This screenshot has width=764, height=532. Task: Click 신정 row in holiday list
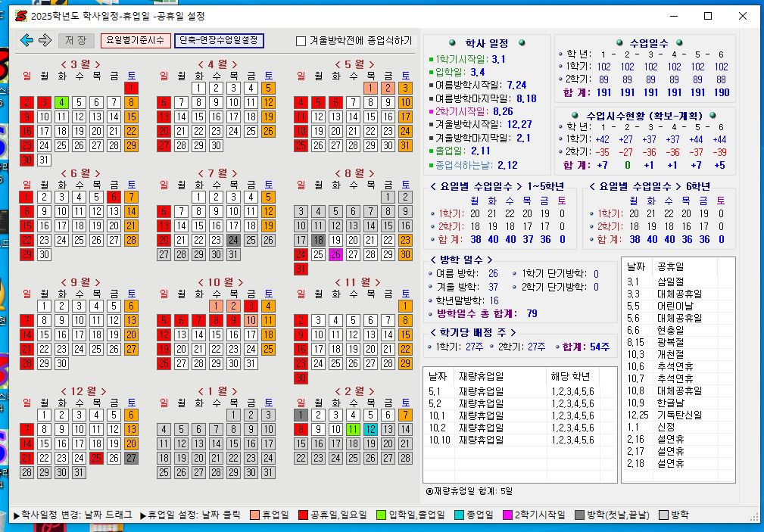[x=678, y=428]
